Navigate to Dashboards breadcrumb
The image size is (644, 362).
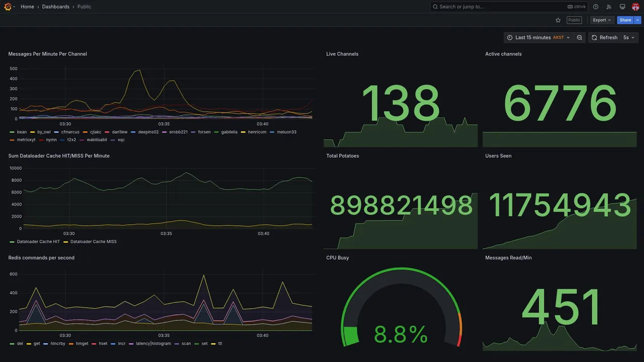tap(56, 7)
